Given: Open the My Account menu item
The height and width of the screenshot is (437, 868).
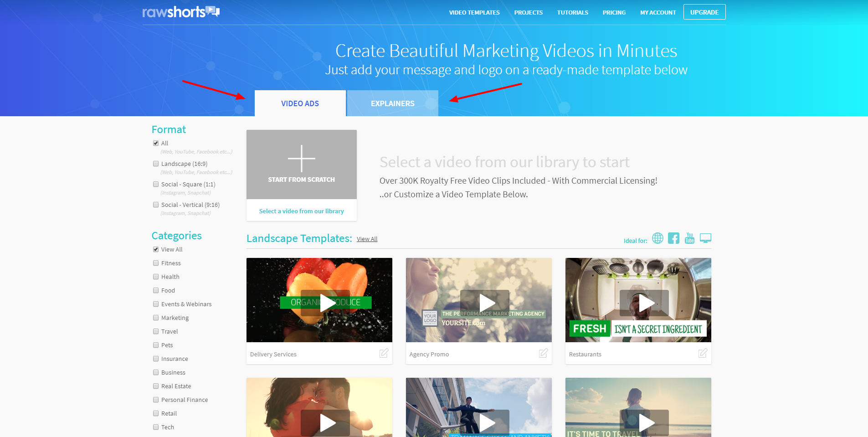Looking at the screenshot, I should point(658,12).
